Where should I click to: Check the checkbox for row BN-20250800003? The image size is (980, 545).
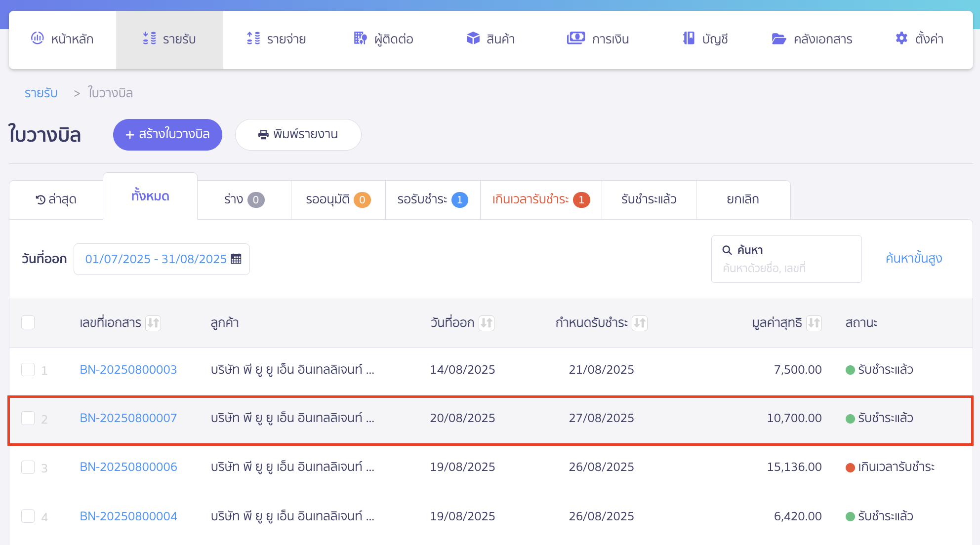click(x=28, y=370)
